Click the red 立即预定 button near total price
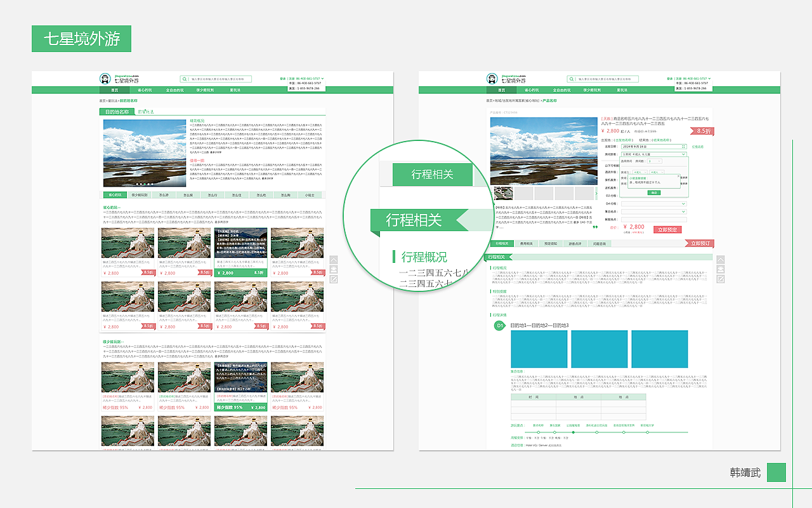812x508 pixels. point(667,230)
